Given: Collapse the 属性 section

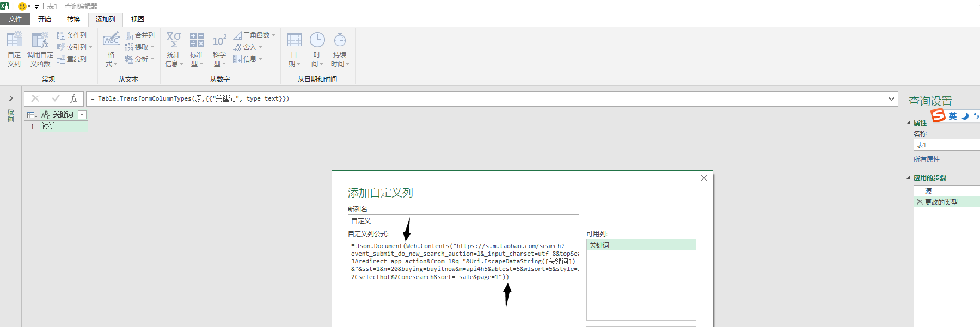Looking at the screenshot, I should pos(908,123).
